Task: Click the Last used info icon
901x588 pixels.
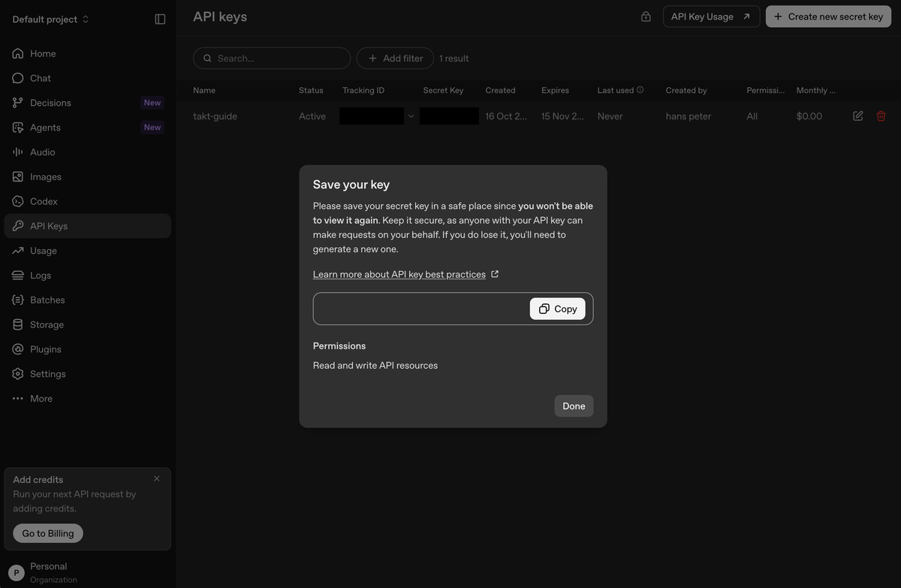Action: (640, 90)
